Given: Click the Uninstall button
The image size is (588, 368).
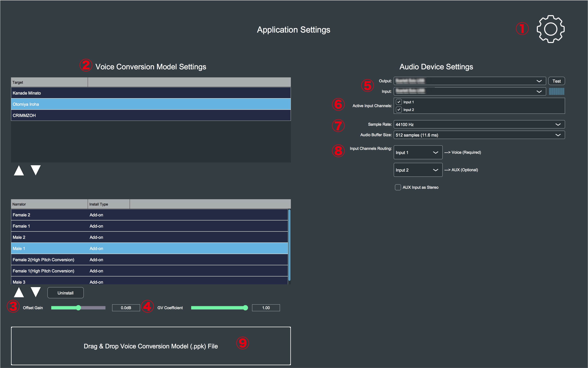Looking at the screenshot, I should coord(65,293).
